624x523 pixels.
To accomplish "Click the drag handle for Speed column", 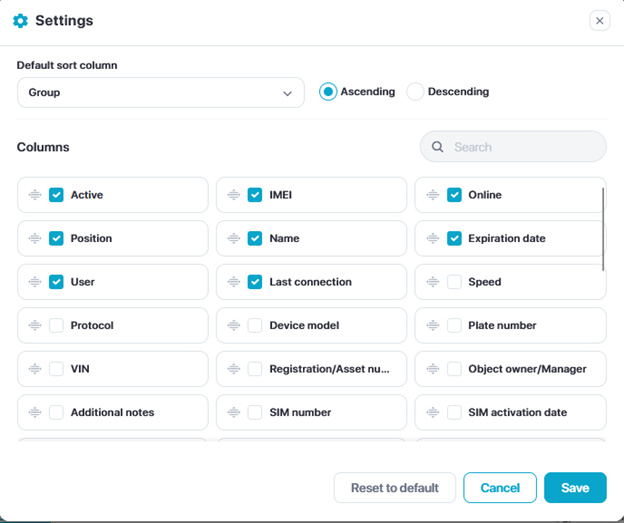I will 433,282.
